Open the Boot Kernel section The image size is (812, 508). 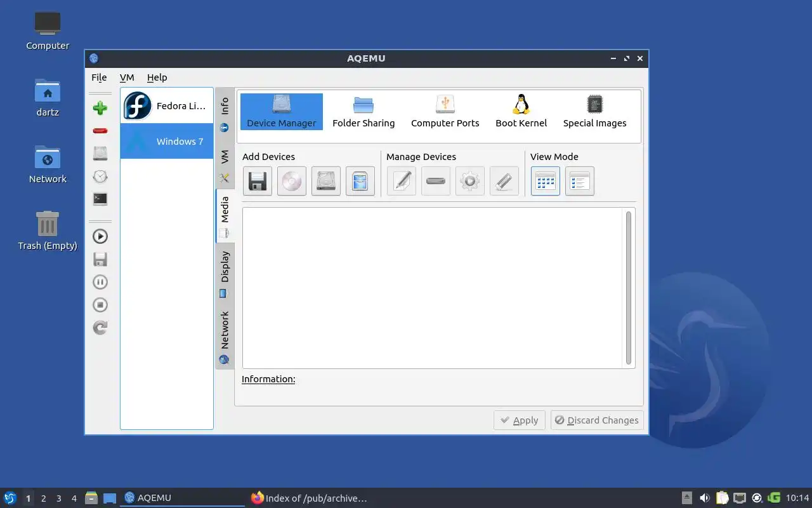(521, 111)
